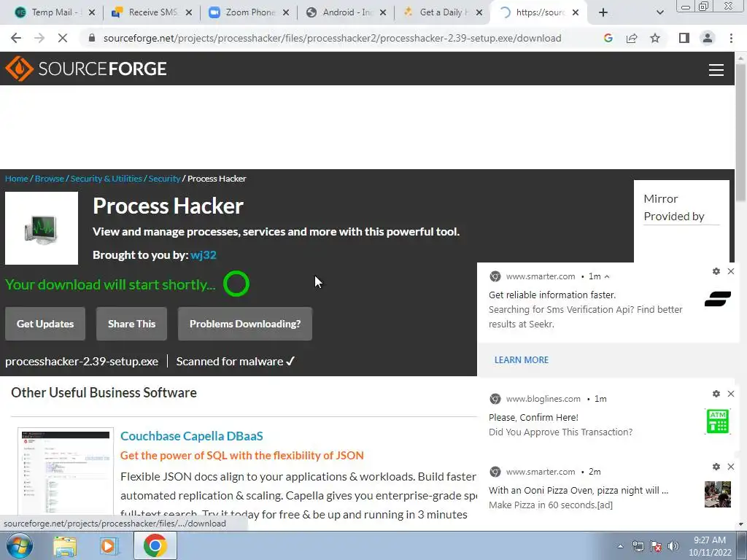This screenshot has height=560, width=747.
Task: Open Windows Explorer from the taskbar
Action: [x=65, y=545]
